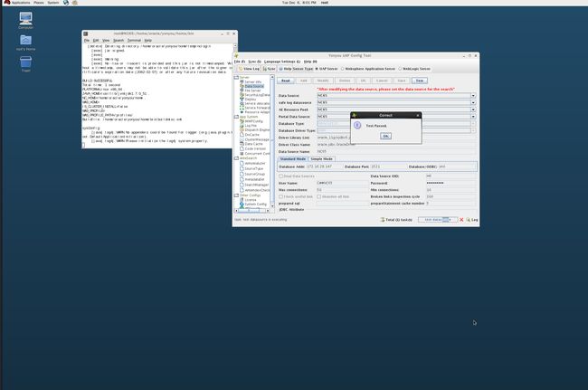Launch the web browser from top panel
This screenshot has height=390, width=588.
point(66,3)
